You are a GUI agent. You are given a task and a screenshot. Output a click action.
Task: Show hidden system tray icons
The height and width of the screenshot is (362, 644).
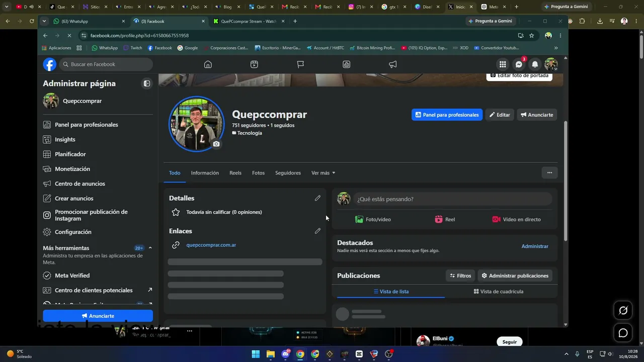(x=567, y=354)
